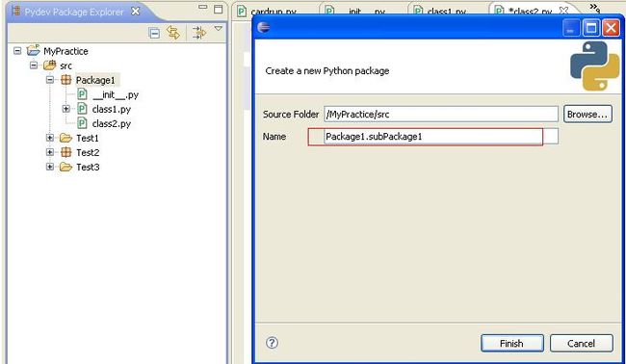This screenshot has width=626, height=364.
Task: Click the MyPractice project icon
Action: tap(33, 50)
